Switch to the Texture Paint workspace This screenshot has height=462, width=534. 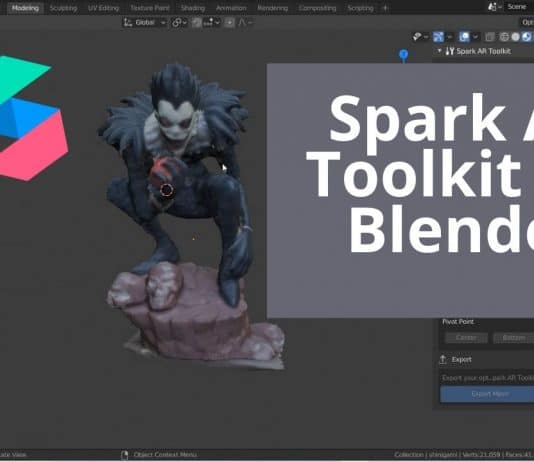(150, 8)
